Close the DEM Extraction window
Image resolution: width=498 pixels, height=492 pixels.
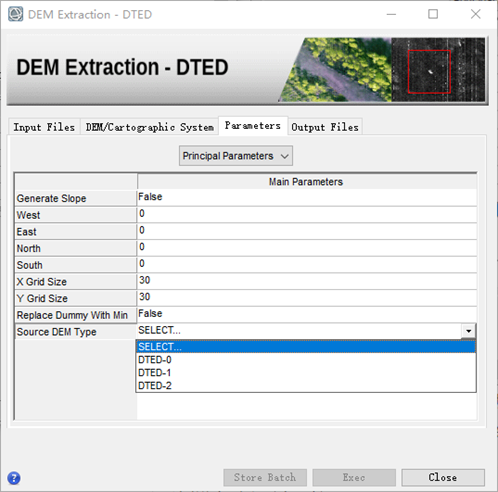click(x=476, y=14)
